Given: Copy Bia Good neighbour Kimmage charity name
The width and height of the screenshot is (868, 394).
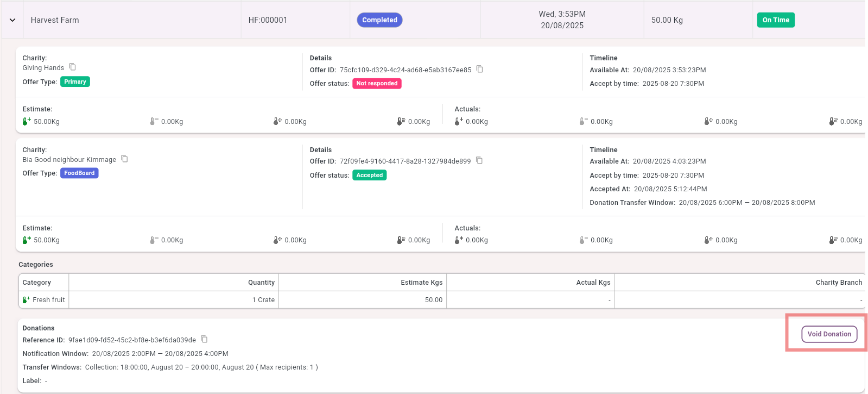Looking at the screenshot, I should tap(124, 159).
